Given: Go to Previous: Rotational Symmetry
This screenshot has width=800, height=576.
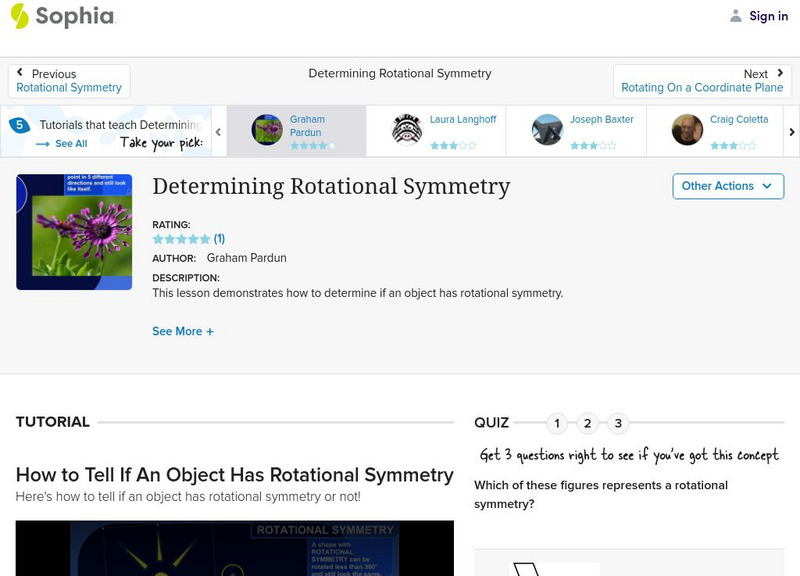Looking at the screenshot, I should (69, 81).
